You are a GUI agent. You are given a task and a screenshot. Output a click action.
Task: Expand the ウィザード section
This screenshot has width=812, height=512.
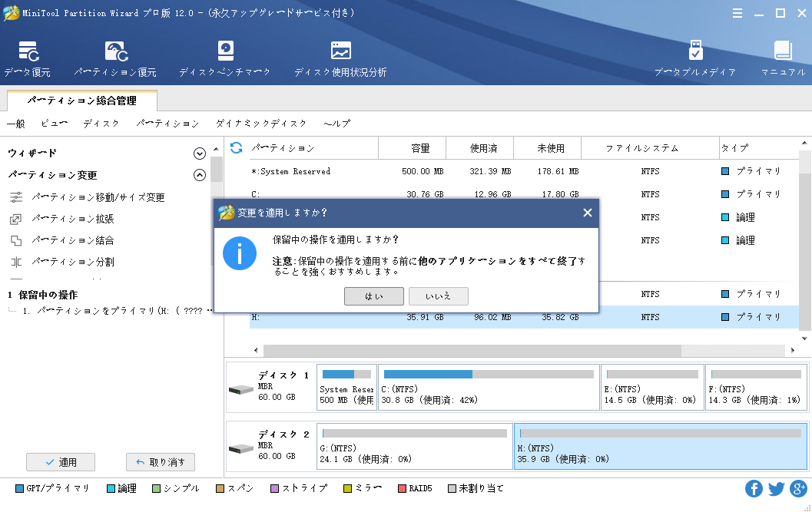pyautogui.click(x=200, y=154)
